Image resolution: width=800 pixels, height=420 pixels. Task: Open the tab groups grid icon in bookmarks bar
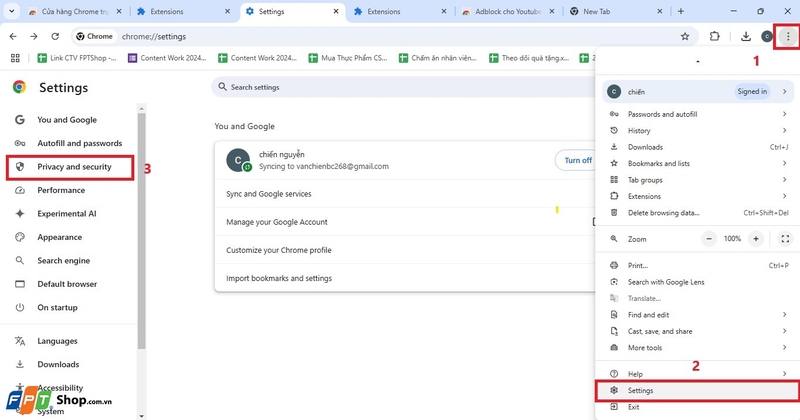tap(15, 58)
